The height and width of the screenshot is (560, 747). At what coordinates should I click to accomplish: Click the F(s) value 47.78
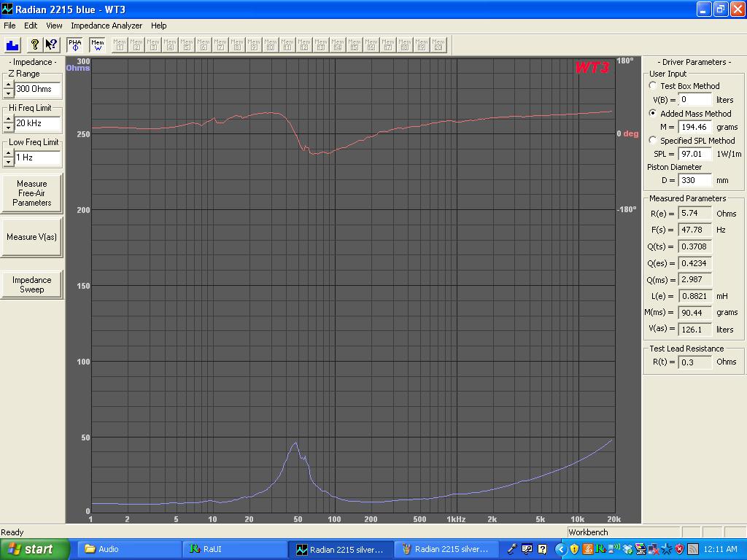coord(695,230)
